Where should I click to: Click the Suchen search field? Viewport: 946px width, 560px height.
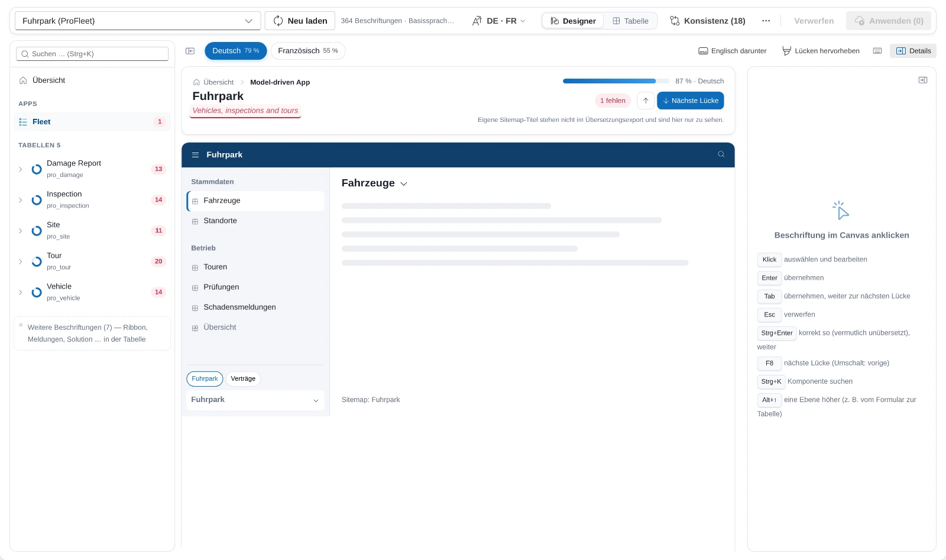point(92,54)
